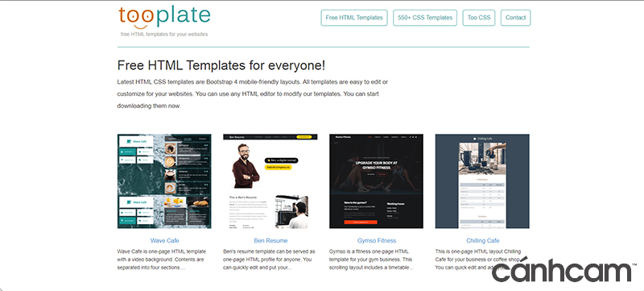Viewport: 644px width, 291px height.
Task: Click the tooplate logo
Action: tap(164, 17)
